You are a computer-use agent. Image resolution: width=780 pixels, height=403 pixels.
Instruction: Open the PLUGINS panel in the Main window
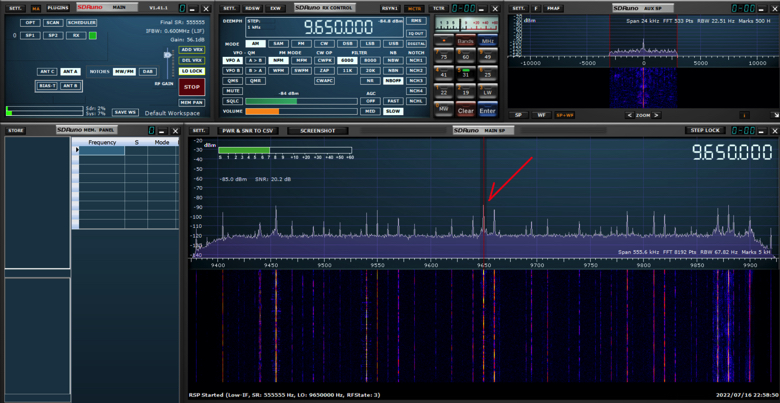(x=58, y=8)
